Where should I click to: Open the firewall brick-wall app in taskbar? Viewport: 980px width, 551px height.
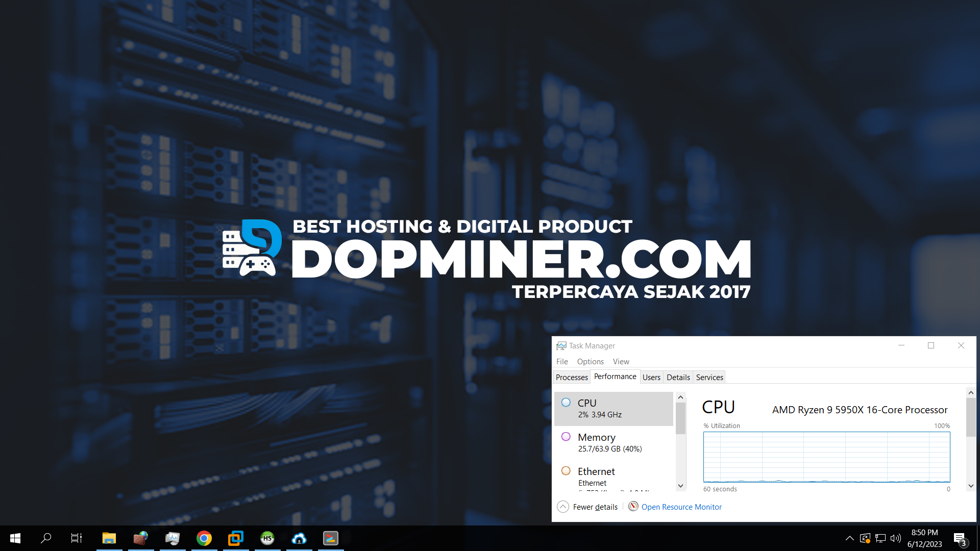pyautogui.click(x=141, y=538)
